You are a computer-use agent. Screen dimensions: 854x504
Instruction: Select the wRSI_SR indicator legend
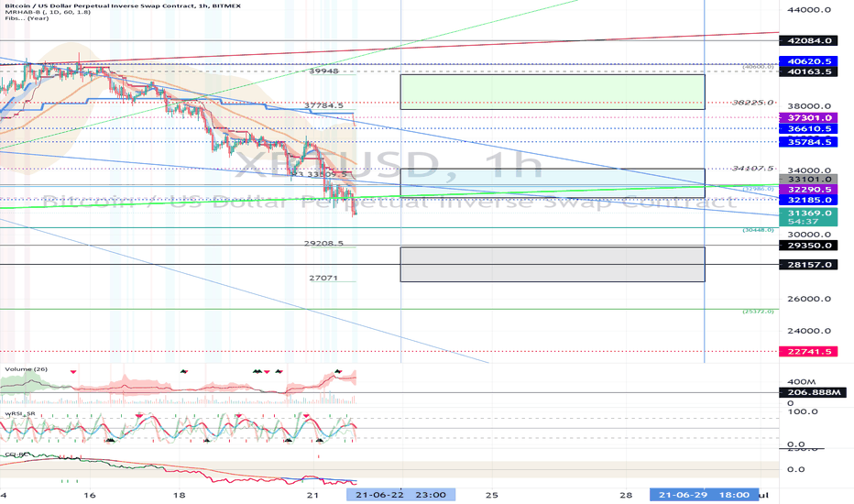(20, 413)
